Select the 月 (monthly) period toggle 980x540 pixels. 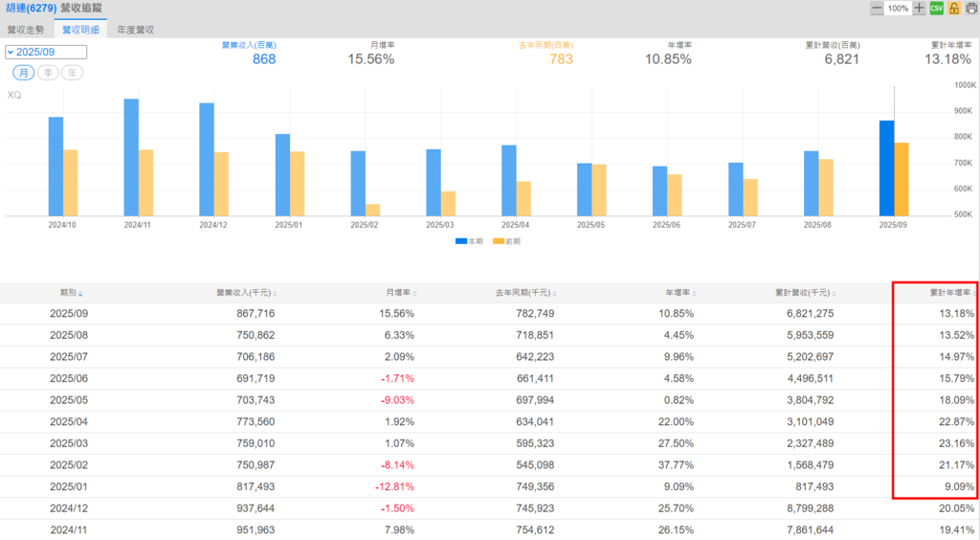(24, 73)
